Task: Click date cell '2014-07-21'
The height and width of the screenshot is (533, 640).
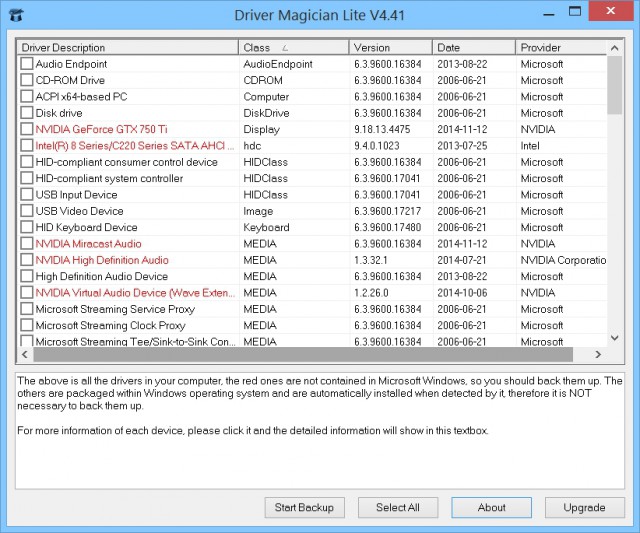Action: pos(462,260)
